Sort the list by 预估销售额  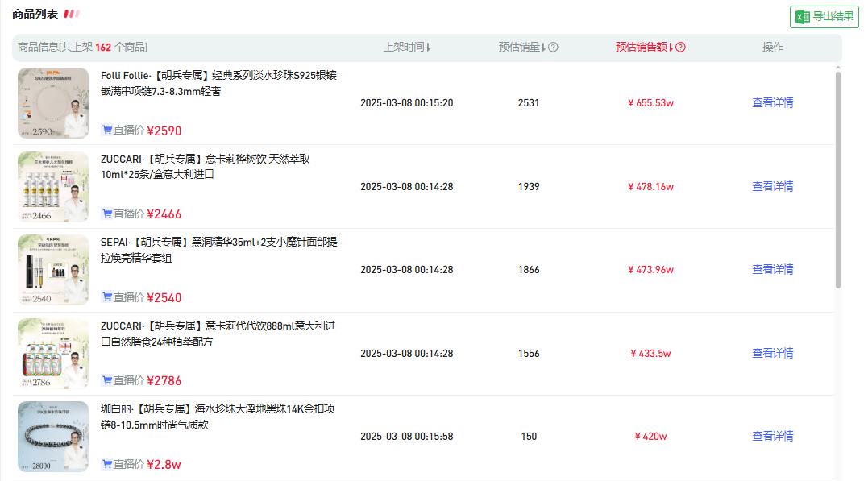pyautogui.click(x=644, y=48)
